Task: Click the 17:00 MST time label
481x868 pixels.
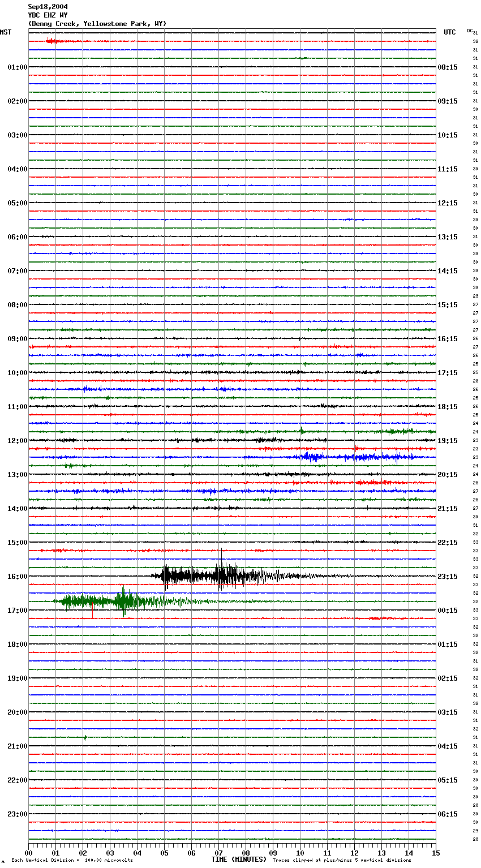Action: click(17, 611)
